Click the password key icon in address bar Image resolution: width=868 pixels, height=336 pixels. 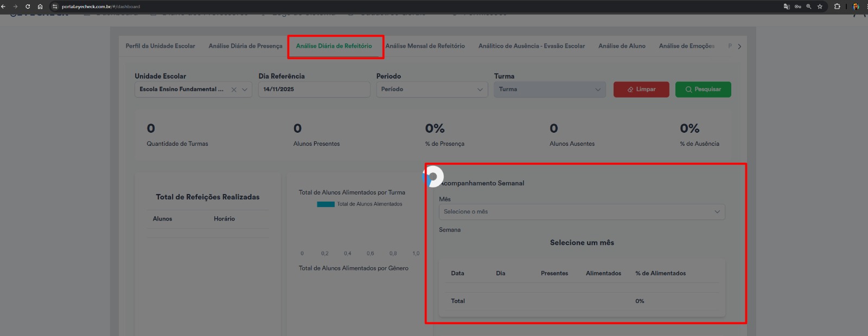click(x=798, y=7)
